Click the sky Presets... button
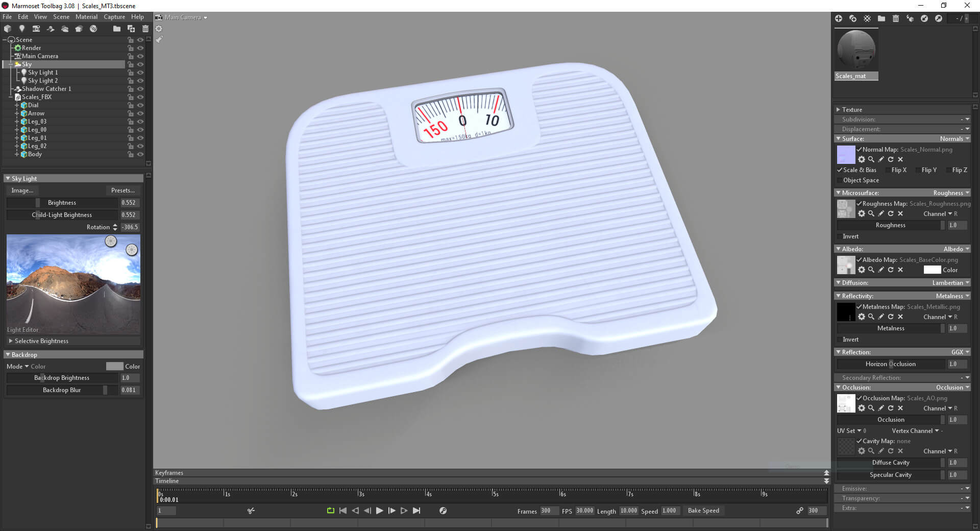980x531 pixels. pyautogui.click(x=123, y=190)
